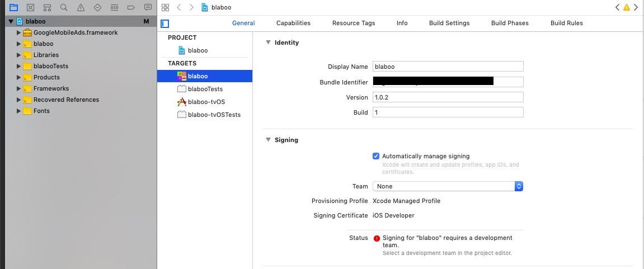Expand the Fonts folder
The image size is (644, 269).
18,111
